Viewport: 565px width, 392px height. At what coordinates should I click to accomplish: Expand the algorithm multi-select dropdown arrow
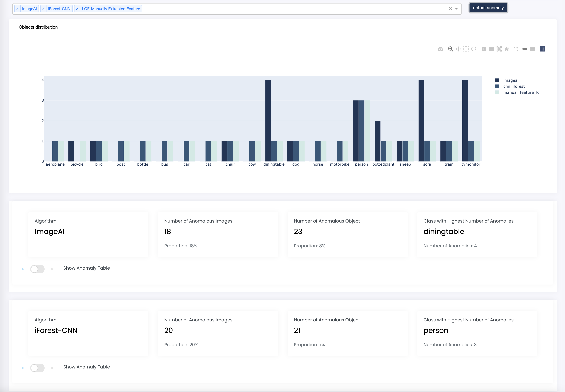457,9
